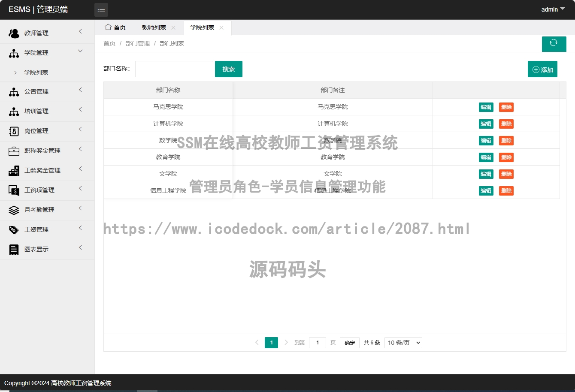Viewport: 575px width, 392px height.
Task: Switch to the 首页 tab
Action: coord(115,27)
